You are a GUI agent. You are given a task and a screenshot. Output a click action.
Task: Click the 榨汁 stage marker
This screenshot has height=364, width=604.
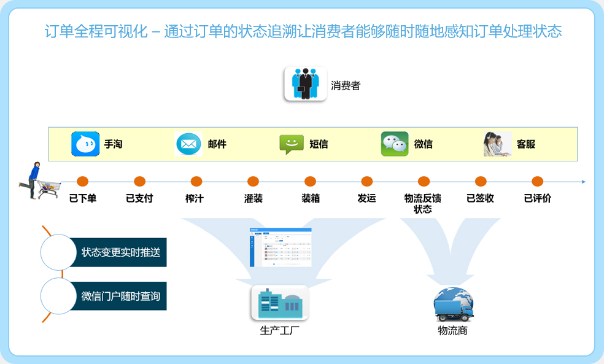point(196,182)
